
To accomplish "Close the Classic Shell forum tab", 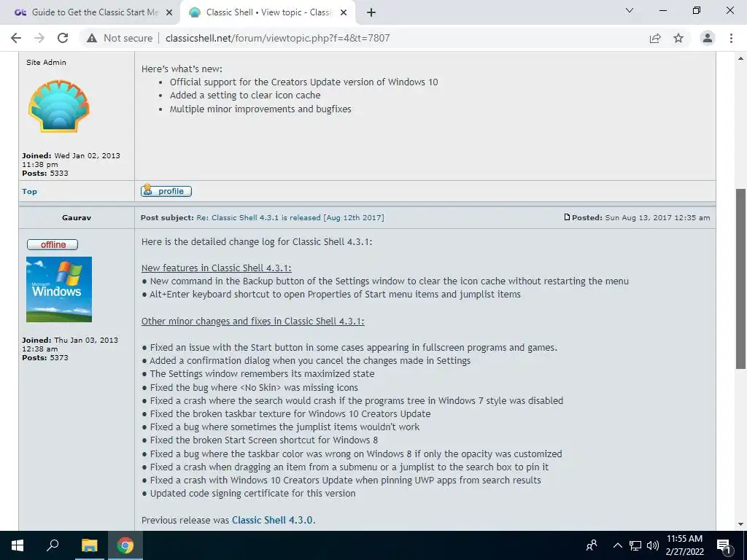I will [344, 13].
